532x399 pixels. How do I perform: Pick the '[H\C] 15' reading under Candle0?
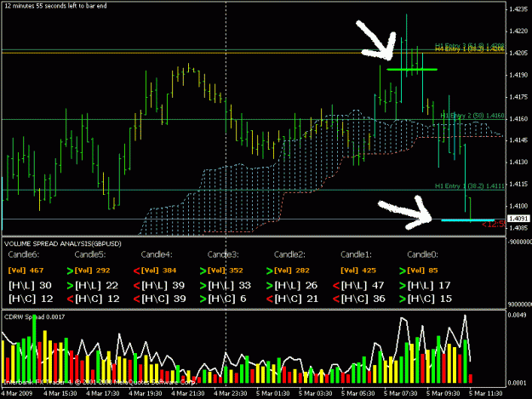[x=430, y=299]
